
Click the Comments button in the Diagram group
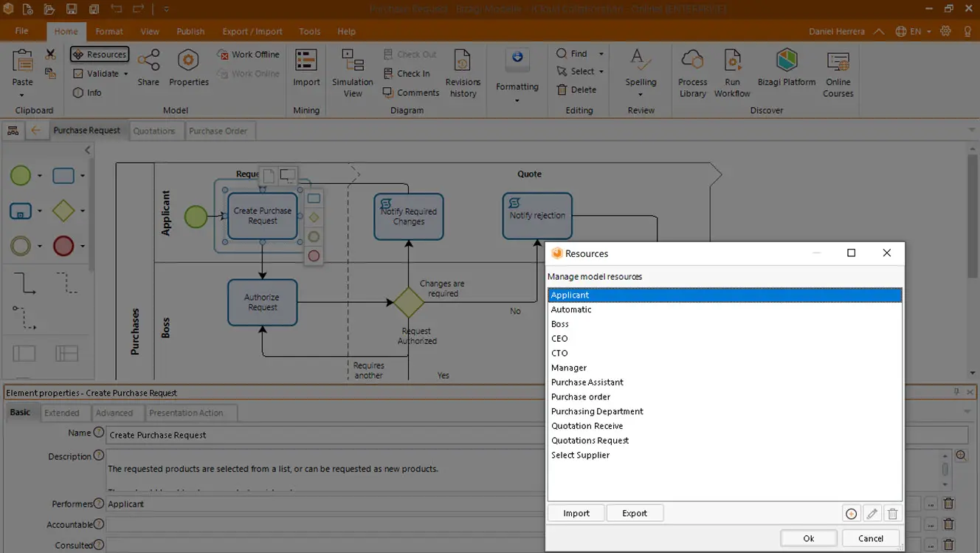tap(411, 93)
